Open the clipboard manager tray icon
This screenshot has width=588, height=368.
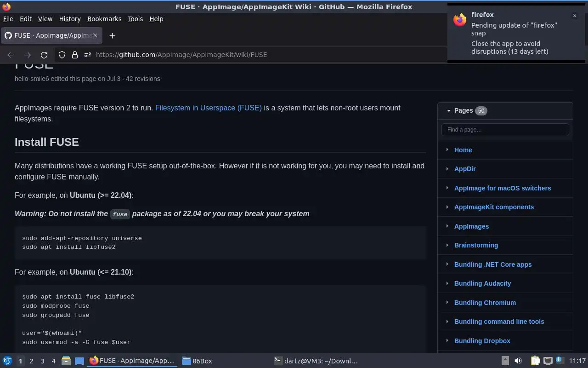[x=536, y=361]
